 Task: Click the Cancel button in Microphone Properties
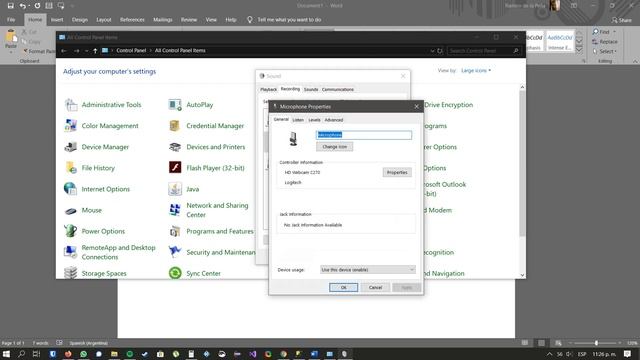[x=375, y=287]
